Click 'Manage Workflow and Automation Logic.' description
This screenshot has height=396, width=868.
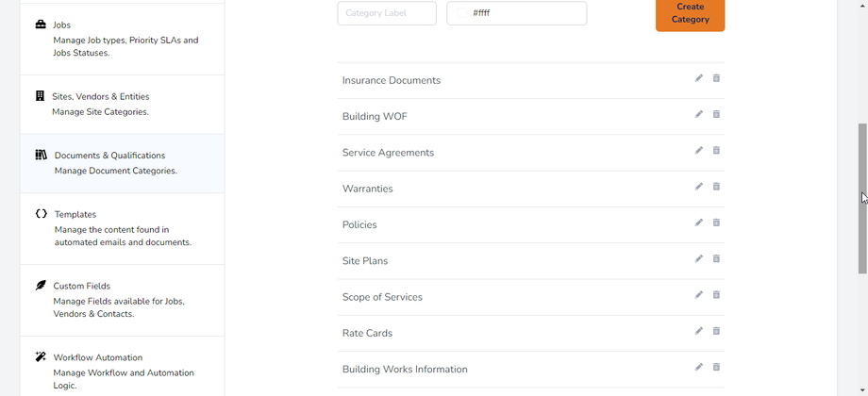click(124, 379)
